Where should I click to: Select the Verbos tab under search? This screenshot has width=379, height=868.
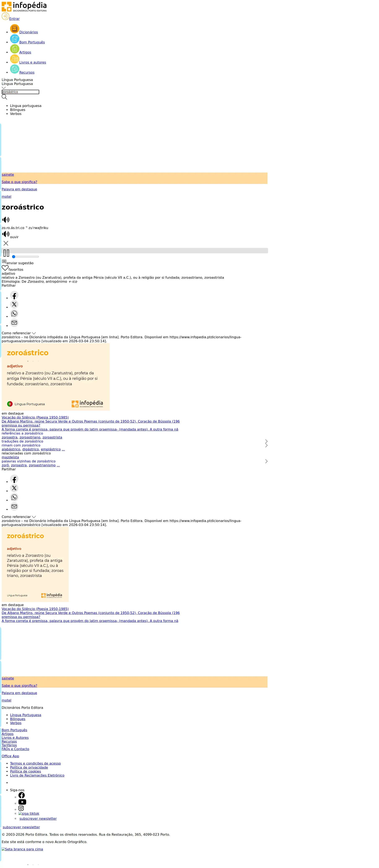(x=16, y=114)
